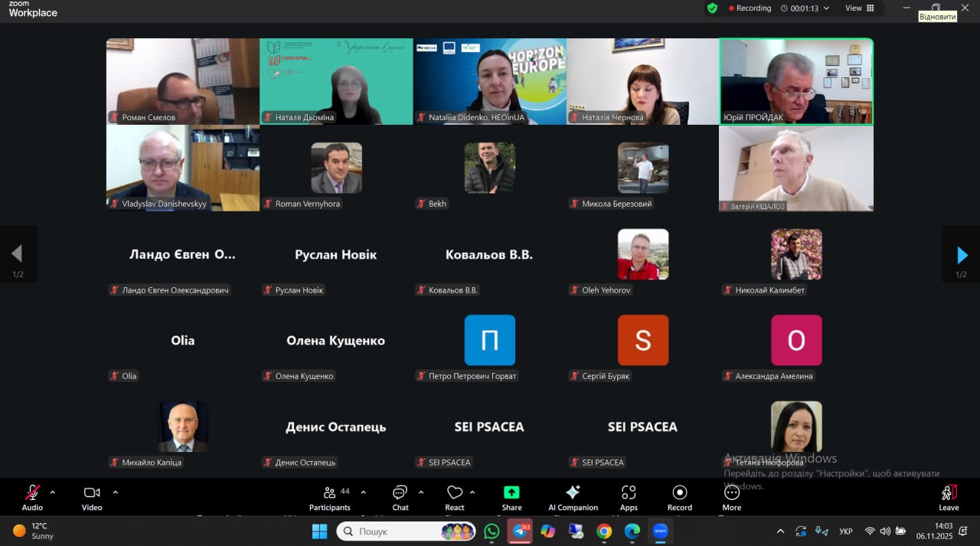Open the recording timer dropdown arrow
Image resolution: width=980 pixels, height=546 pixels.
point(826,8)
